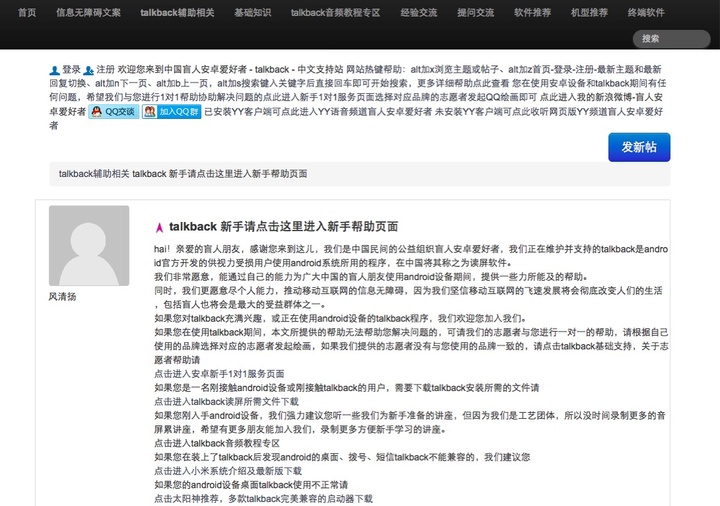The width and height of the screenshot is (720, 506).
Task: Click the register user icon
Action: (89, 70)
